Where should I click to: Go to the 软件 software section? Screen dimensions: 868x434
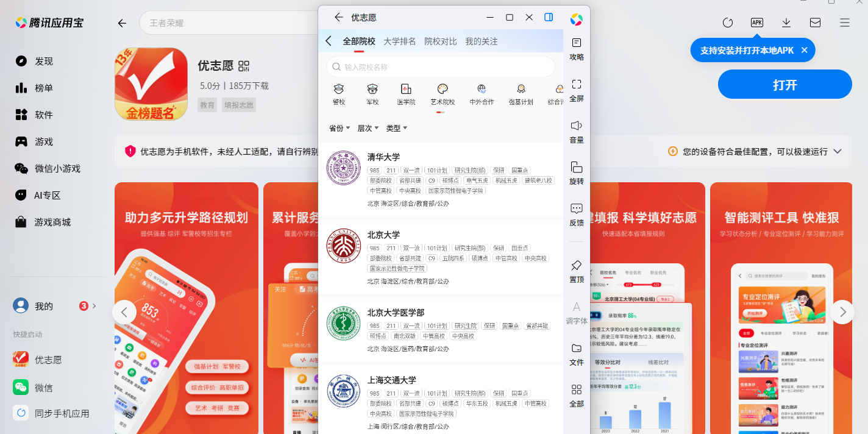coord(44,115)
